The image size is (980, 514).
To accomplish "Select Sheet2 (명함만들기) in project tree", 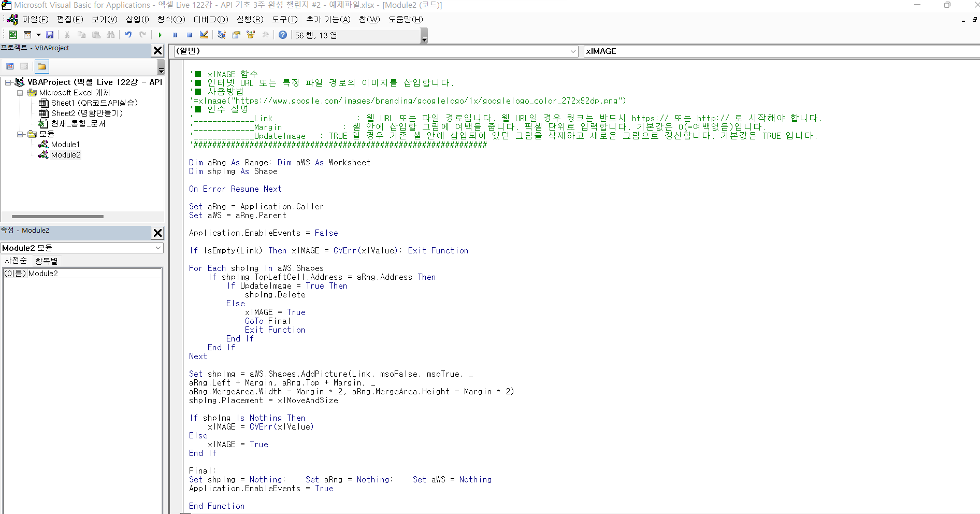I will [x=87, y=113].
